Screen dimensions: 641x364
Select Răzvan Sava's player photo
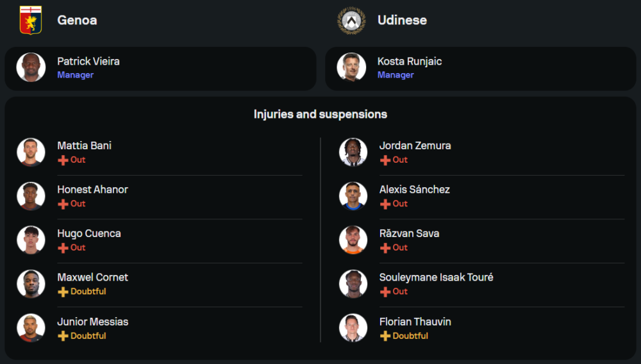pos(353,240)
